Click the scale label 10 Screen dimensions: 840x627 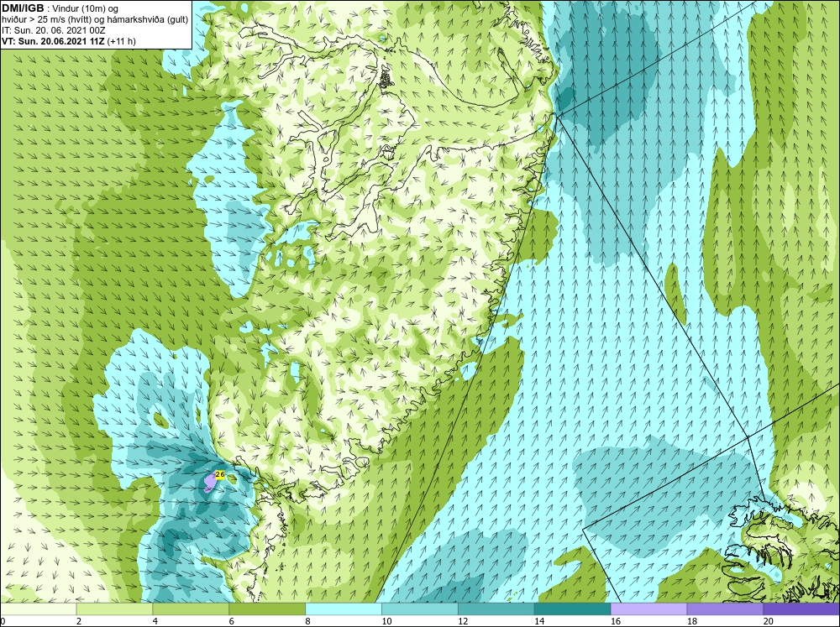[386, 621]
